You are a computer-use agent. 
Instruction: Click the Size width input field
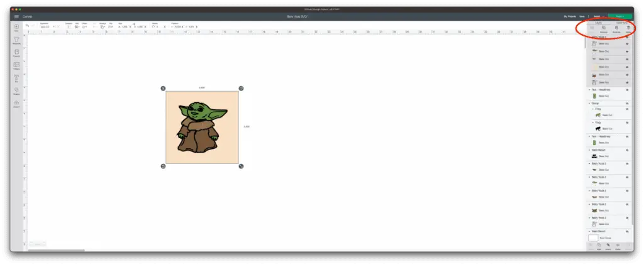126,26
